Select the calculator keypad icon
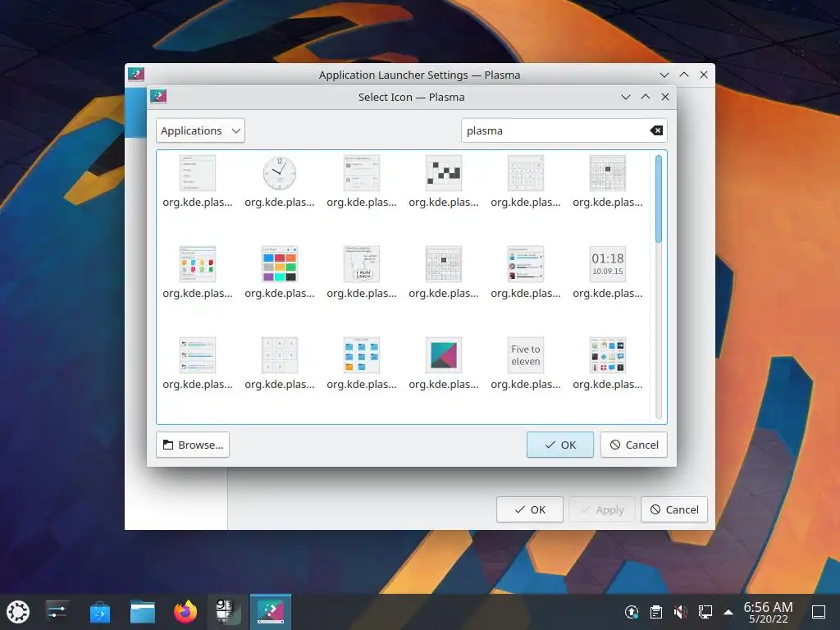 pos(526,173)
